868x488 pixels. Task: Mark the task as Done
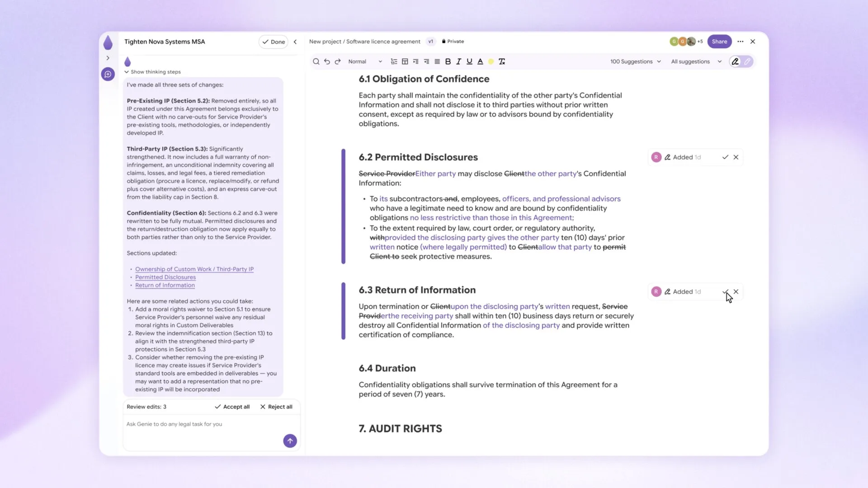273,42
